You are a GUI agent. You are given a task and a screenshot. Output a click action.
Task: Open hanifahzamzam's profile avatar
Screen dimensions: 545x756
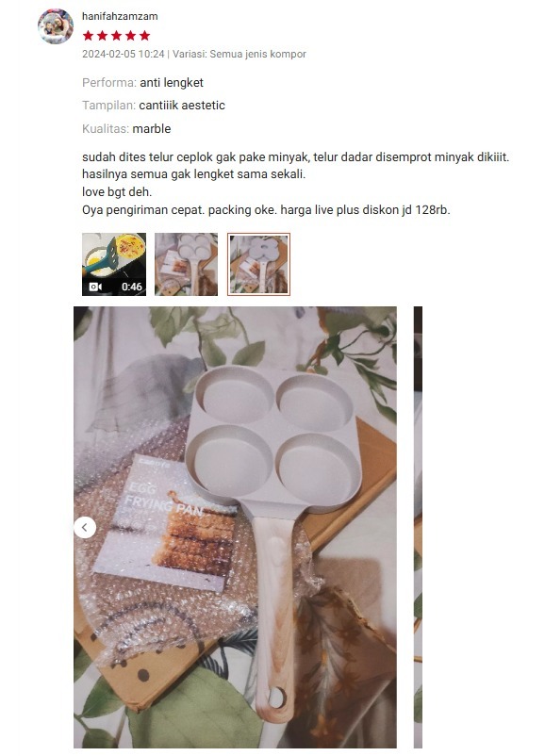coord(56,26)
